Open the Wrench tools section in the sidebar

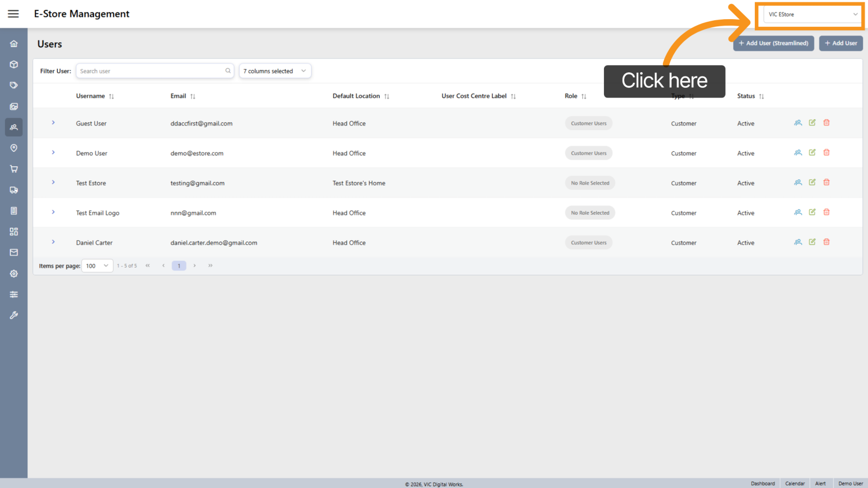(x=13, y=315)
